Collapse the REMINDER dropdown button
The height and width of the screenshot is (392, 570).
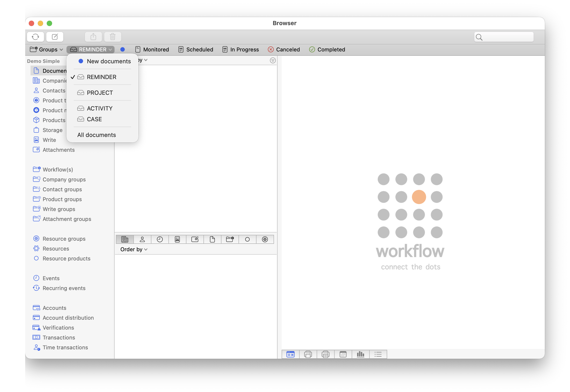pyautogui.click(x=91, y=50)
